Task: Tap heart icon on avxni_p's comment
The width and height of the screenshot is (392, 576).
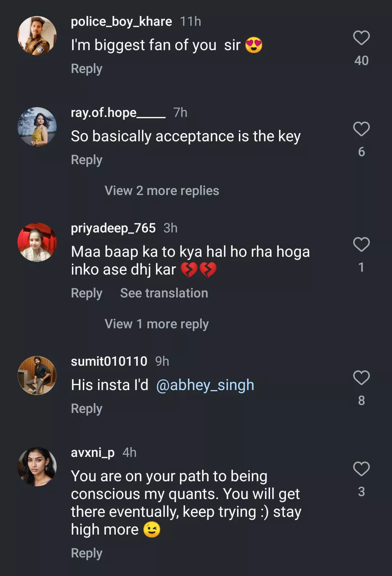Action: pyautogui.click(x=361, y=469)
